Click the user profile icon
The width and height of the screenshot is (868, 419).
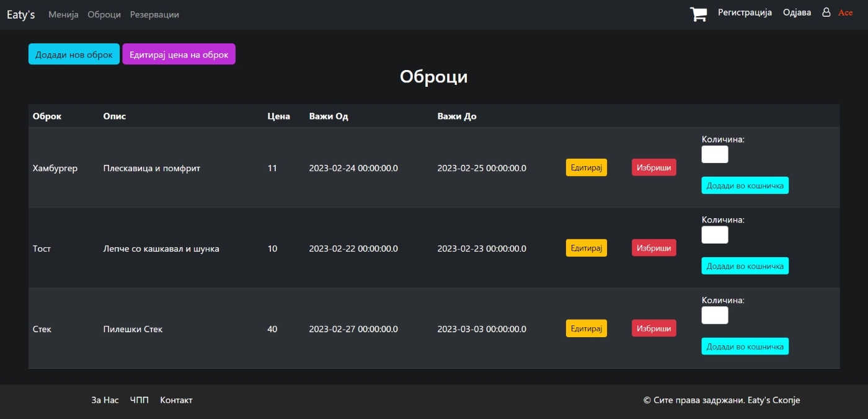click(x=826, y=12)
